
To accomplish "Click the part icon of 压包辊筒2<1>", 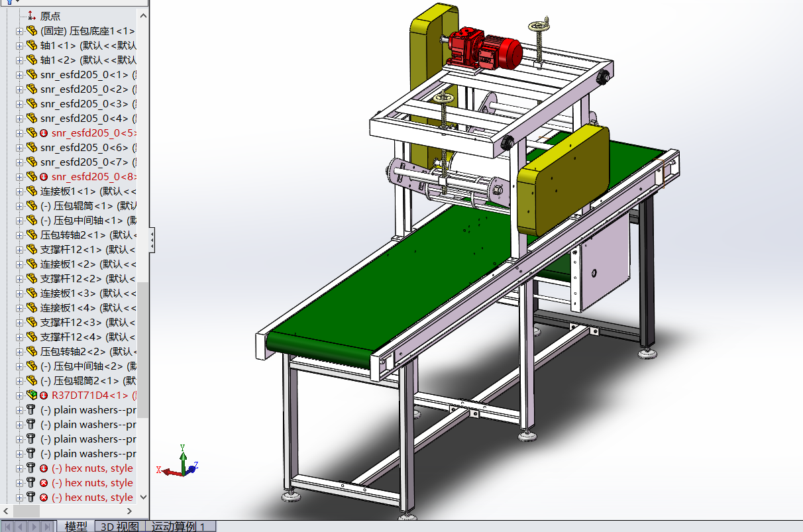I will pyautogui.click(x=32, y=380).
